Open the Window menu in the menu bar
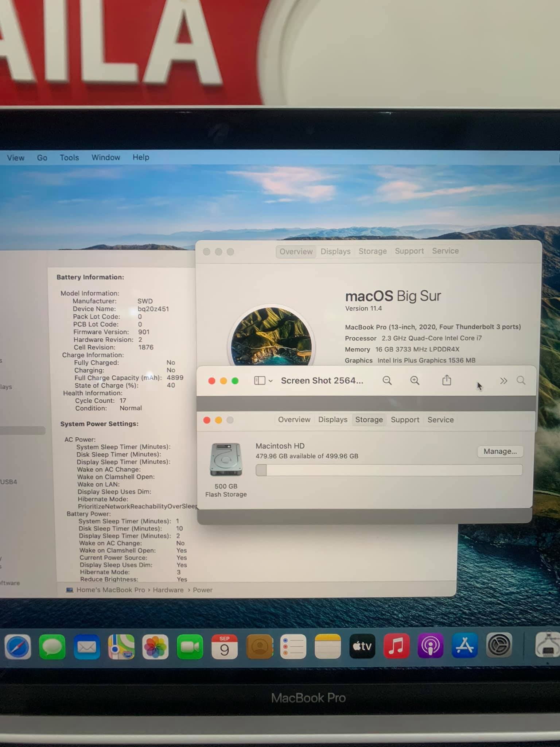The image size is (560, 747). tap(106, 157)
